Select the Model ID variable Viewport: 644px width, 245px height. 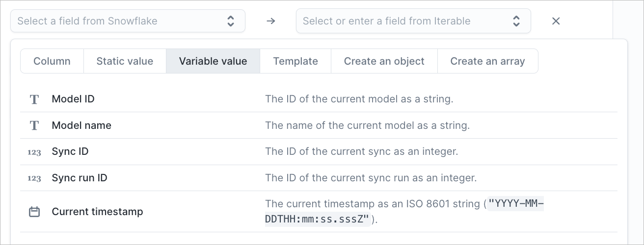pos(319,99)
